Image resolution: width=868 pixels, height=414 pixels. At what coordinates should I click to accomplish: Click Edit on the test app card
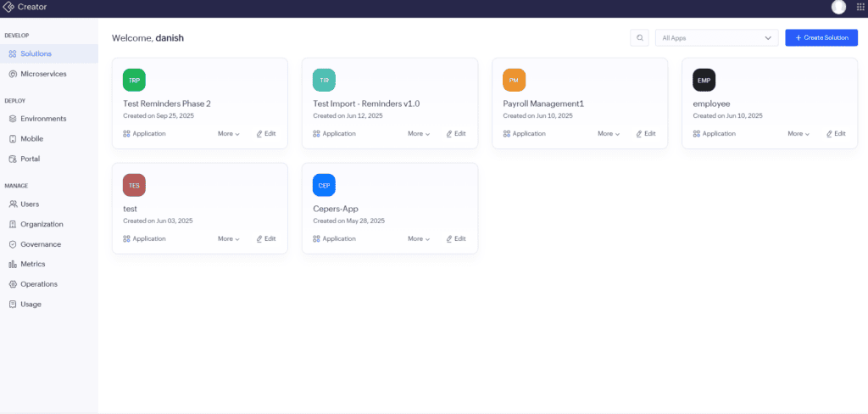pyautogui.click(x=265, y=239)
